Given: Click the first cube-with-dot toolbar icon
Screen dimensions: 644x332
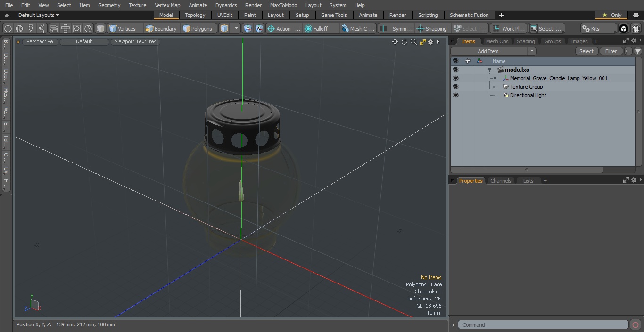Looking at the screenshot, I should coord(248,29).
